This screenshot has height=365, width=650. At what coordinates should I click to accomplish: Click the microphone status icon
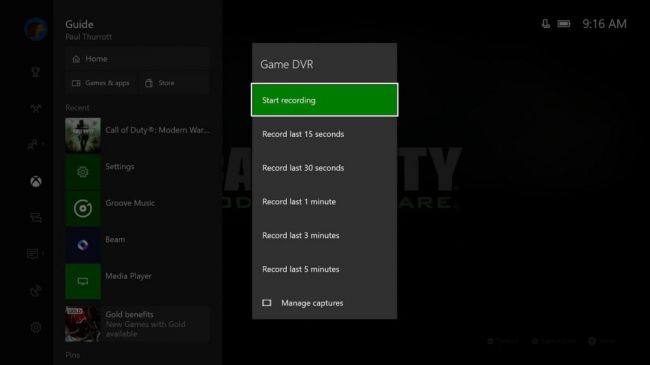point(546,24)
